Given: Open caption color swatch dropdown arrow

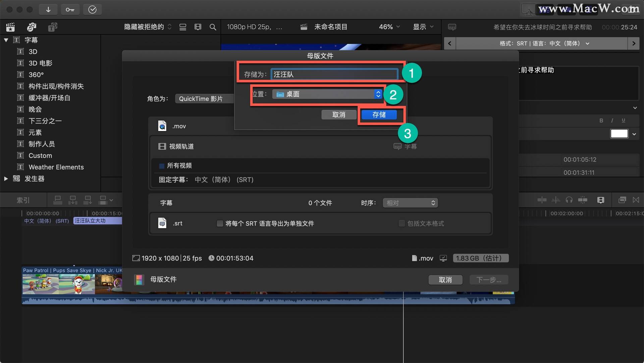Looking at the screenshot, I should click(x=634, y=134).
